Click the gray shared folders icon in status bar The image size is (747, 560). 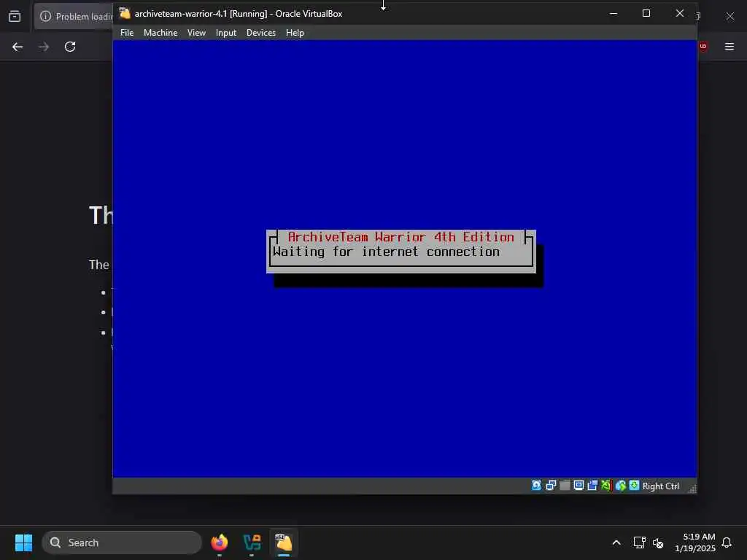(x=565, y=485)
